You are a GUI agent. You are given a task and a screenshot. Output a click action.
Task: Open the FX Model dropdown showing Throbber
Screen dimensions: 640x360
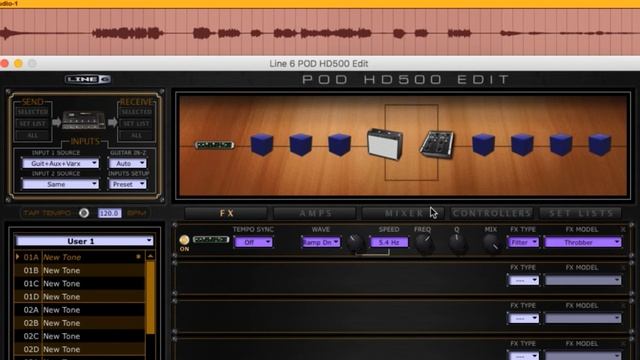(x=583, y=242)
